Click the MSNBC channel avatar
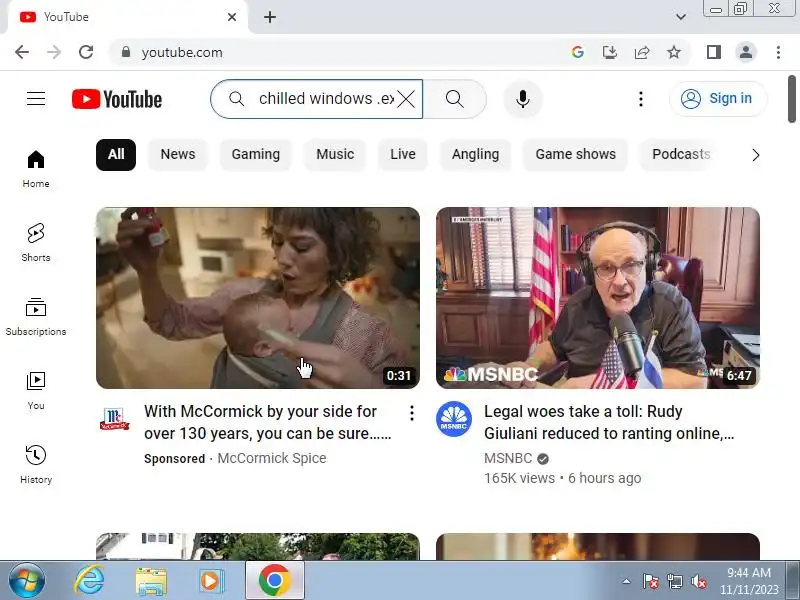The height and width of the screenshot is (600, 800). 454,419
